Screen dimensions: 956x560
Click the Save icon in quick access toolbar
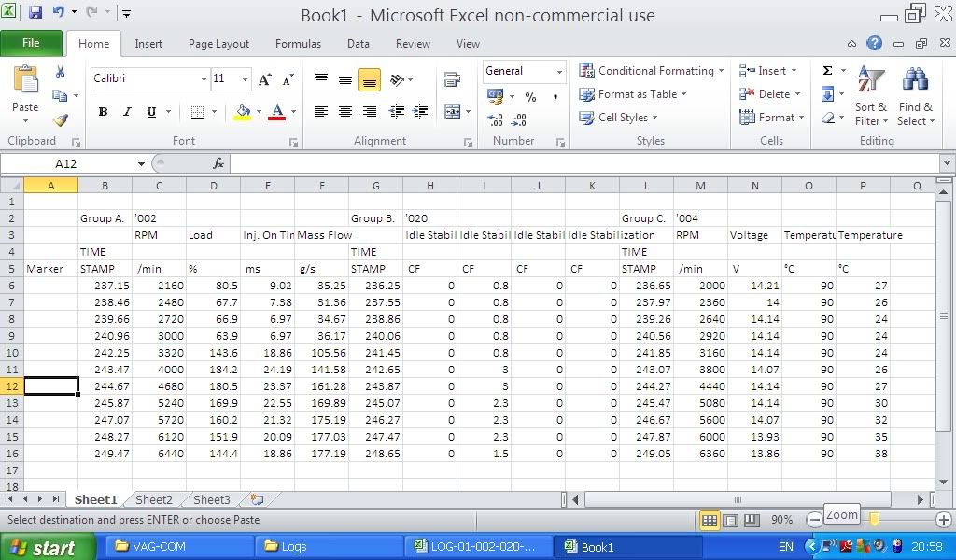[35, 13]
